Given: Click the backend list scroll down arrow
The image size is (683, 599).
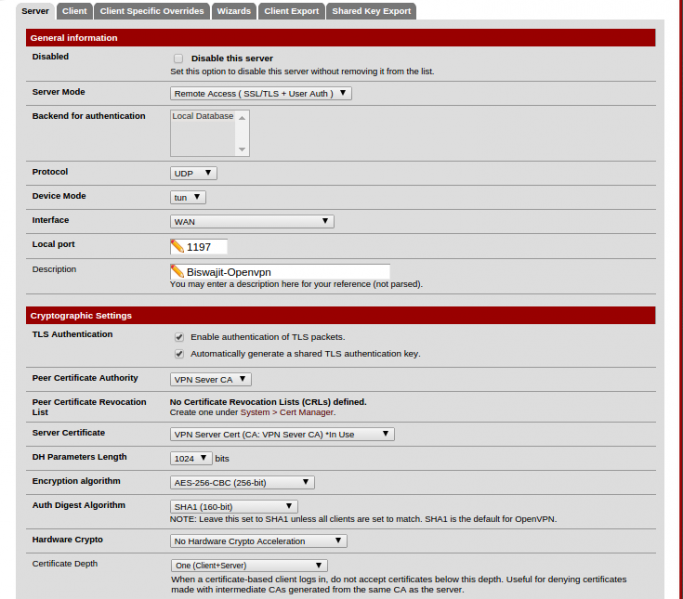Looking at the screenshot, I should [x=242, y=149].
